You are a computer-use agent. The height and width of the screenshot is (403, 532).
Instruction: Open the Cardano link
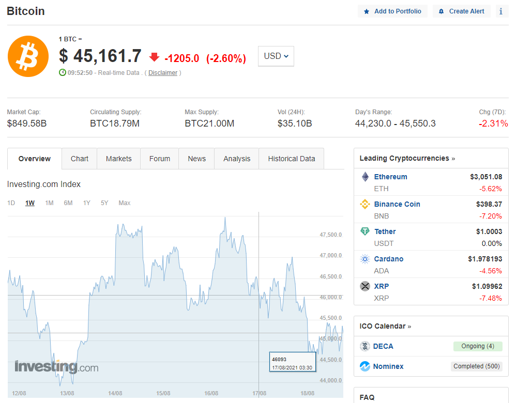point(389,259)
